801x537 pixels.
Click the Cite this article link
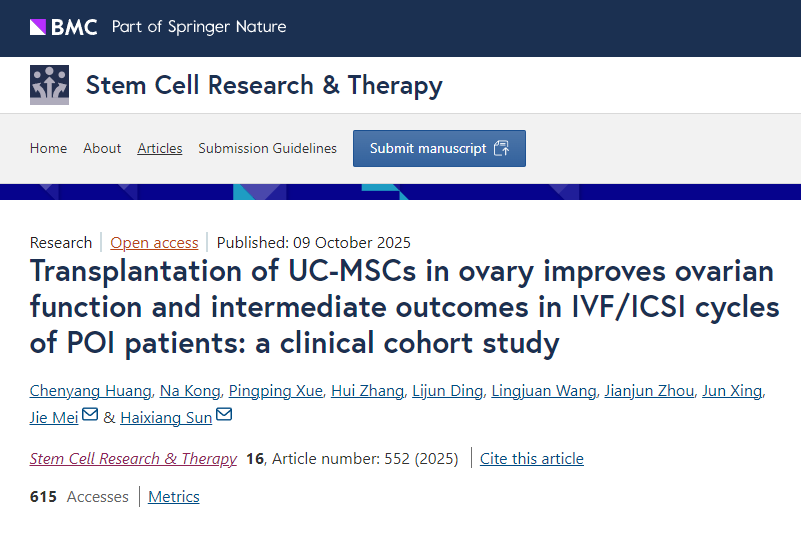531,459
